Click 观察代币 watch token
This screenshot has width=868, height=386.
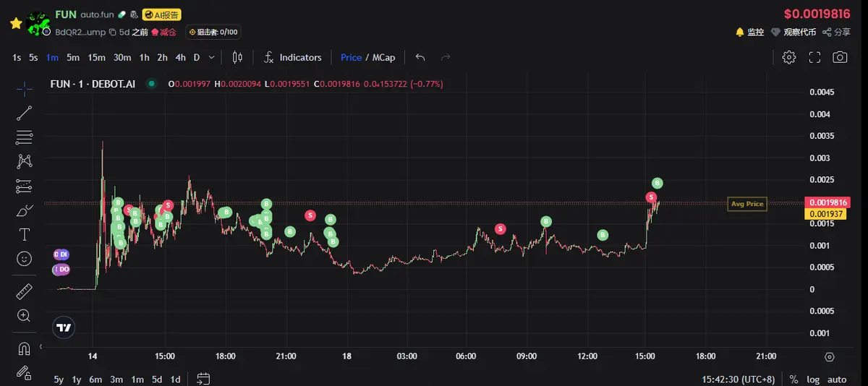point(793,32)
